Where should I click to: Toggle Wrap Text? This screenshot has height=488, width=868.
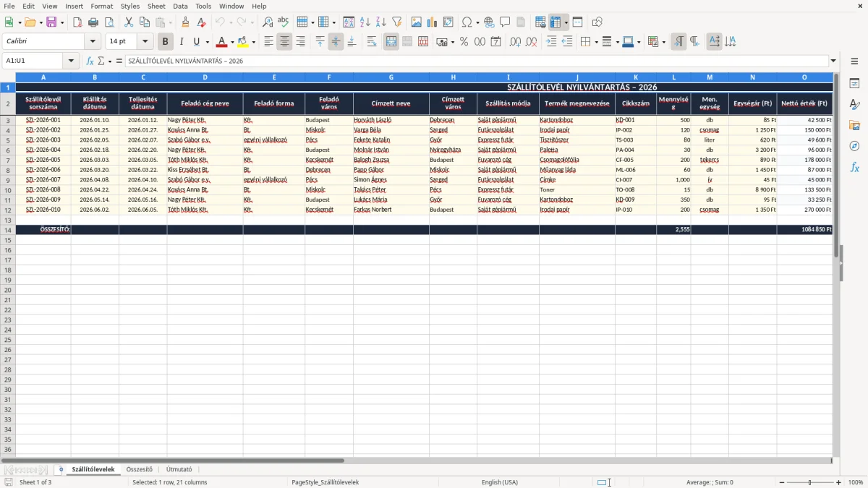pos(372,42)
